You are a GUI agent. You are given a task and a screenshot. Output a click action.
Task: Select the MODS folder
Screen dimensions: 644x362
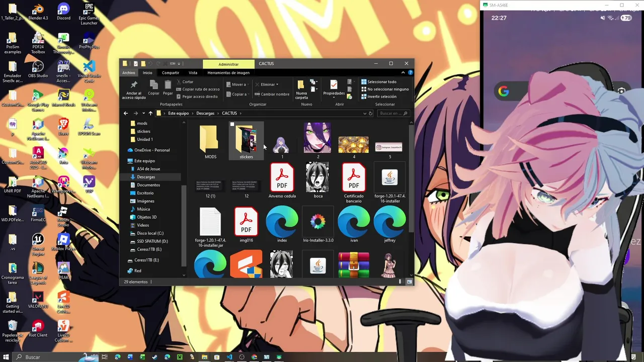210,141
